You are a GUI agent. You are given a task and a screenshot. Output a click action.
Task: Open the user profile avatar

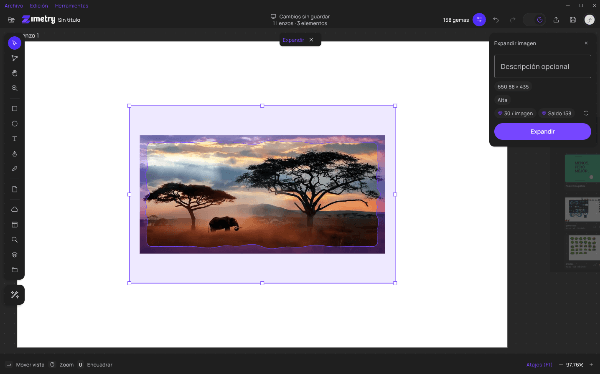tap(589, 20)
